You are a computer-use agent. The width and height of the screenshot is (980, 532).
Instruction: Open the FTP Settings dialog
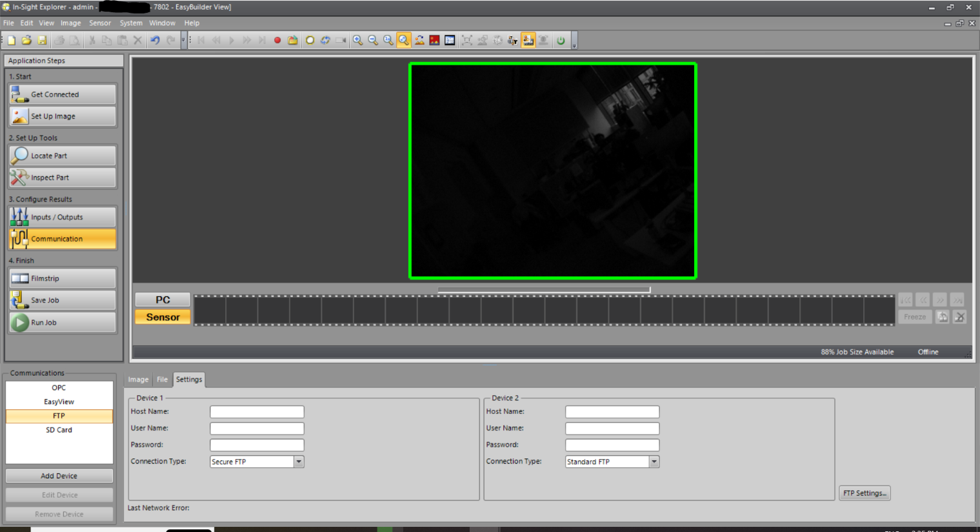coord(864,493)
